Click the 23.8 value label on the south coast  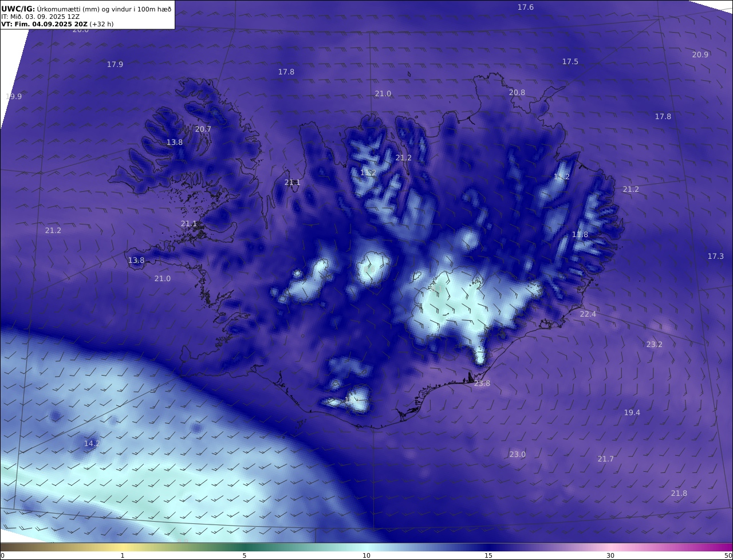click(482, 383)
